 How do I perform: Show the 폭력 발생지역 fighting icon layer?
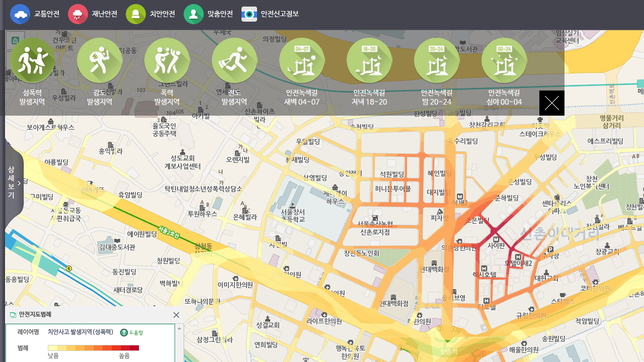click(167, 61)
